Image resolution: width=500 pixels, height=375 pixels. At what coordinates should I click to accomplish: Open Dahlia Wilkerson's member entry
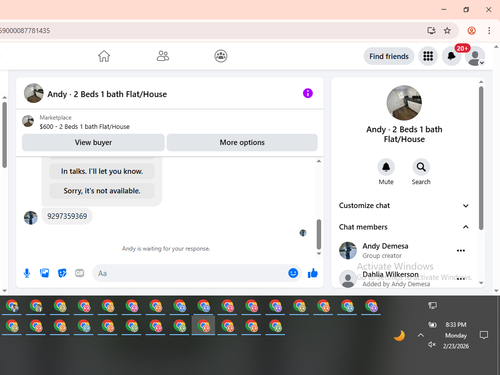[x=390, y=279]
